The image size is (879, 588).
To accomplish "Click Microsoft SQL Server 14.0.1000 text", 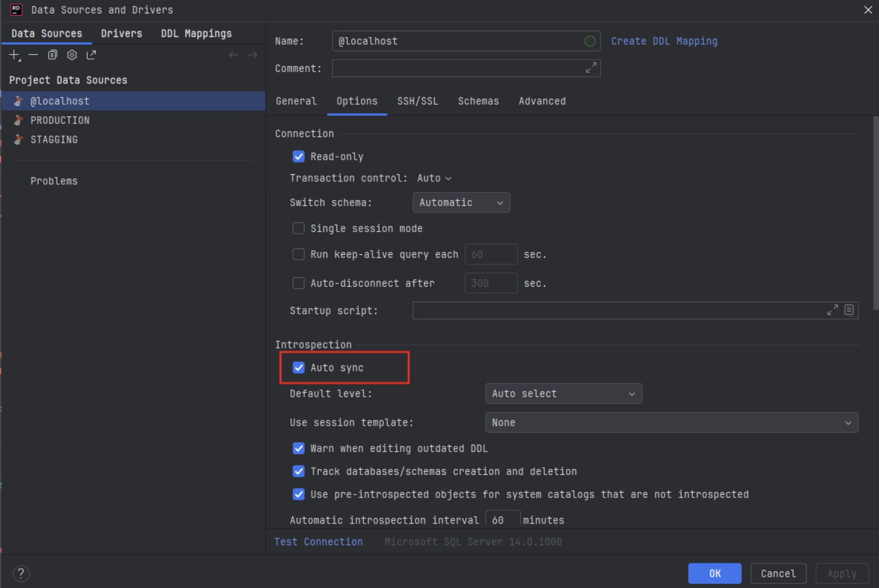I will point(473,542).
